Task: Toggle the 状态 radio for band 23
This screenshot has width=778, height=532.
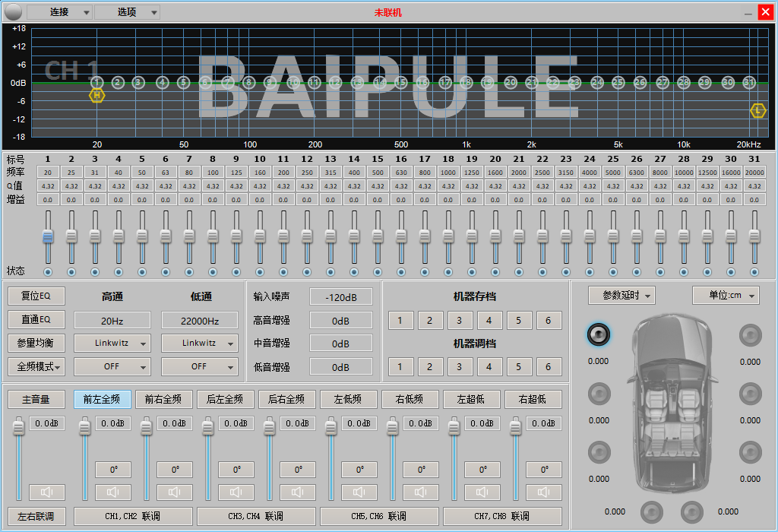Action: [x=566, y=272]
